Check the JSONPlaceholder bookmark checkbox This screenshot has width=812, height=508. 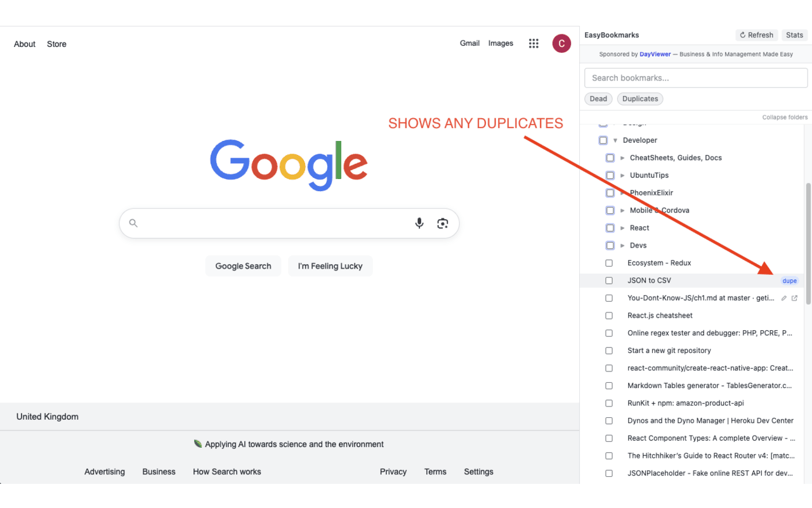tap(609, 473)
